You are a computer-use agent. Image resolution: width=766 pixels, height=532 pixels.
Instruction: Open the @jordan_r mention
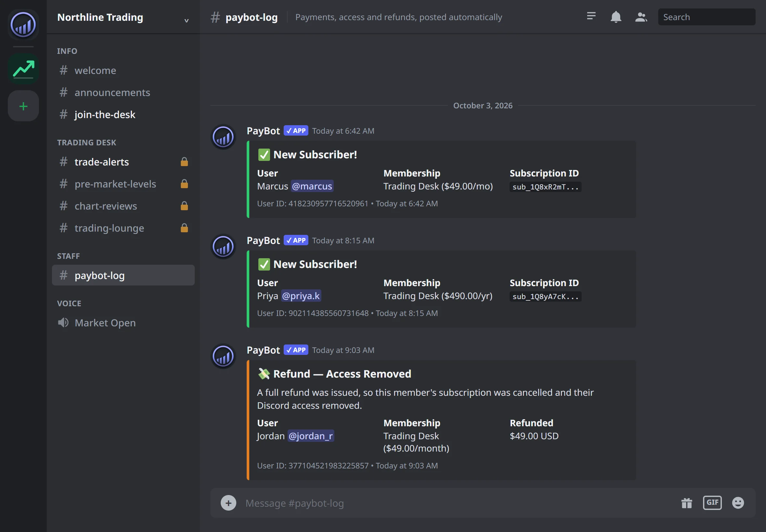coord(311,436)
